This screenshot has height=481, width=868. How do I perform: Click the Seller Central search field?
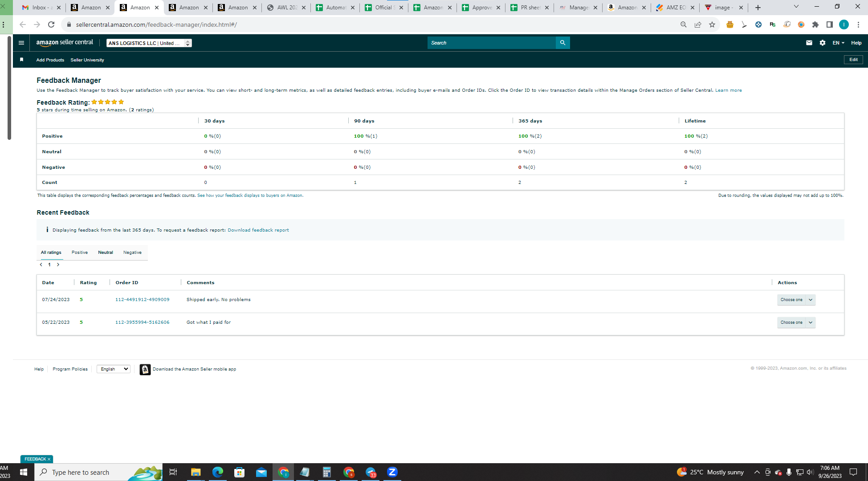click(x=492, y=43)
